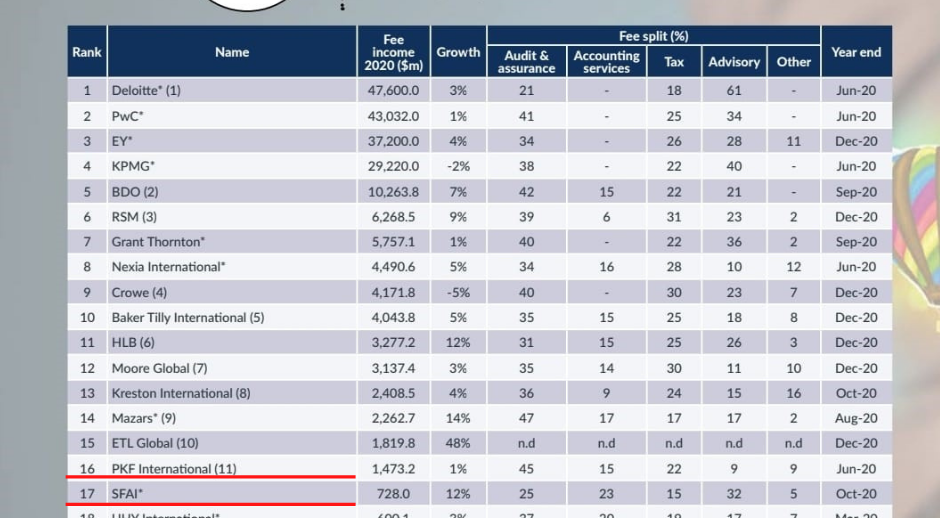Click the Accounting services header
940x518 pixels.
(606, 61)
